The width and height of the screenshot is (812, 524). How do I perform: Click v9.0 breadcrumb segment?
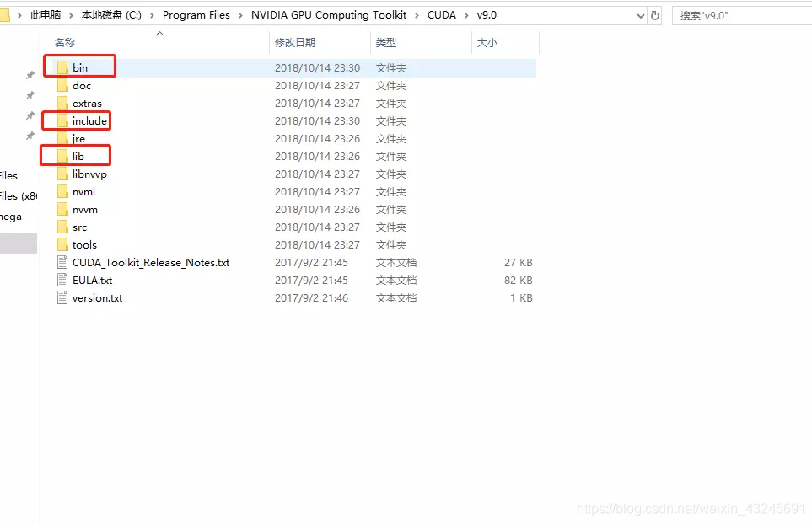487,15
